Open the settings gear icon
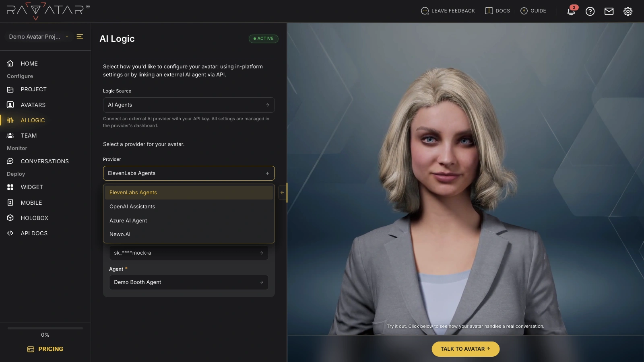644x362 pixels. (x=628, y=11)
